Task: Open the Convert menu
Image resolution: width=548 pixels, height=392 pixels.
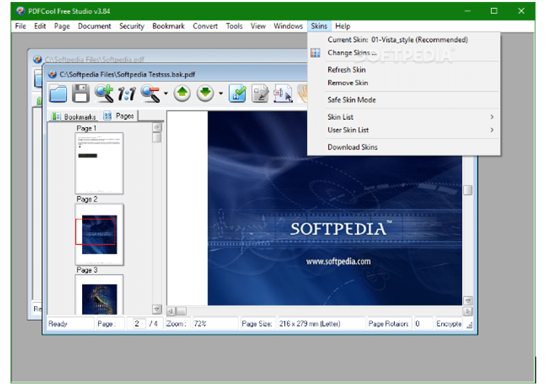Action: [205, 26]
